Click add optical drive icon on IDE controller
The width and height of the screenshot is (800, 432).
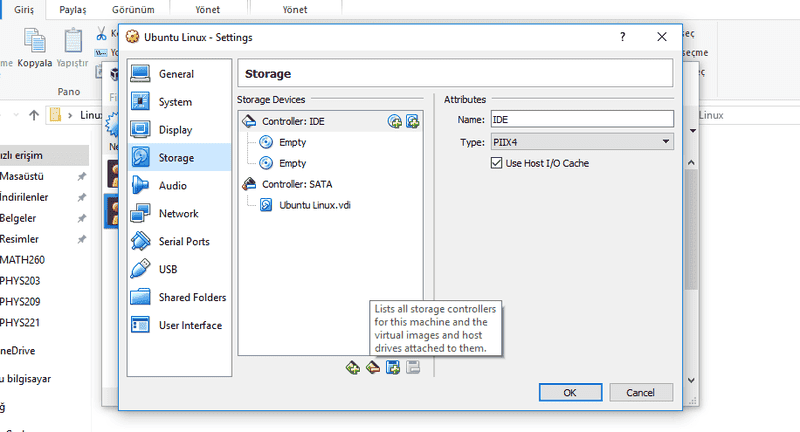395,122
